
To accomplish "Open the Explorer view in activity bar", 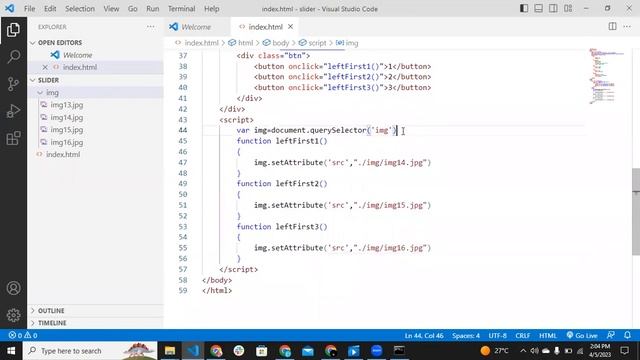I will 13,30.
